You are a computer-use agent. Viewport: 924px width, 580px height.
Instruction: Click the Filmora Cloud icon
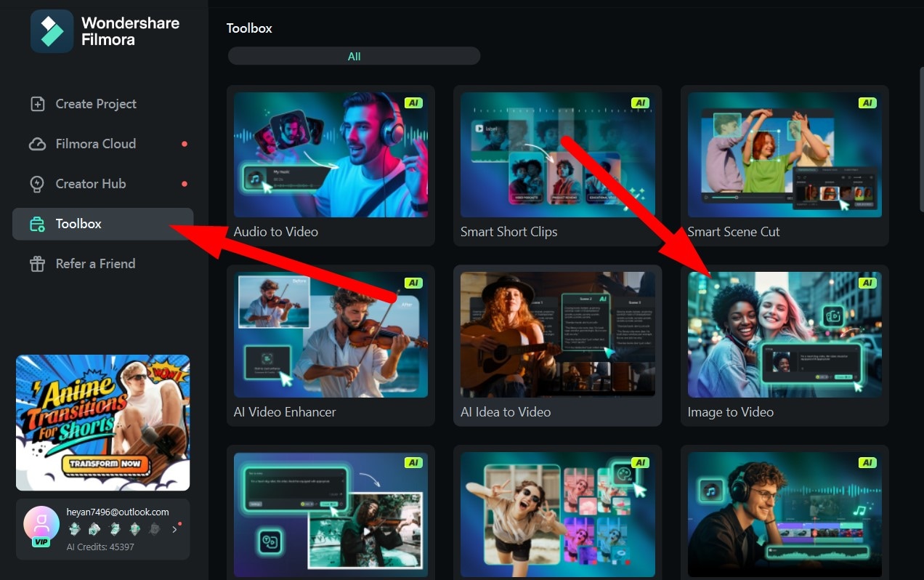[x=37, y=144]
